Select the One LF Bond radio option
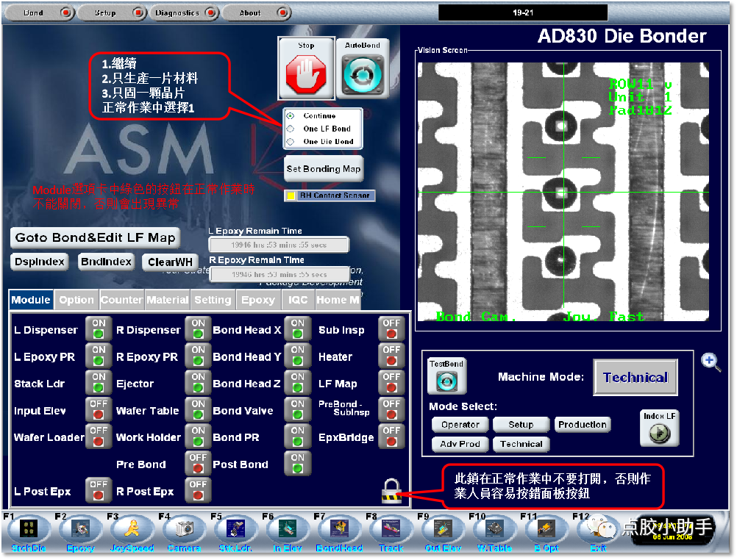This screenshot has width=737, height=560. pos(291,129)
